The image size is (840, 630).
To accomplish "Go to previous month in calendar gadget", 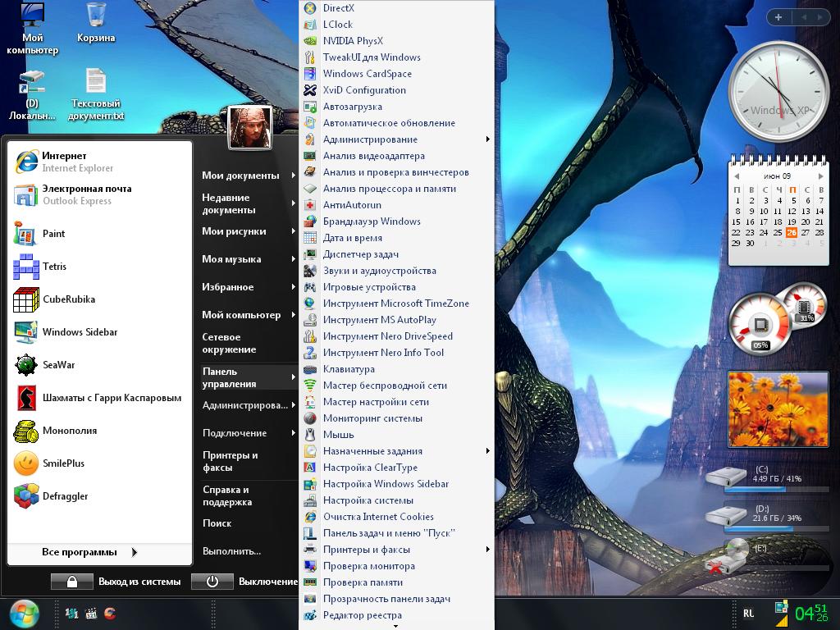I will (737, 176).
